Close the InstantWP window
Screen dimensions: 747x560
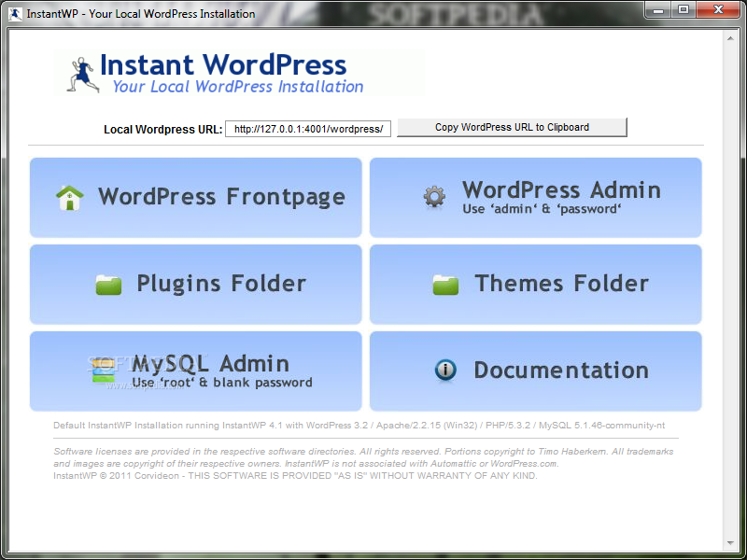point(718,9)
